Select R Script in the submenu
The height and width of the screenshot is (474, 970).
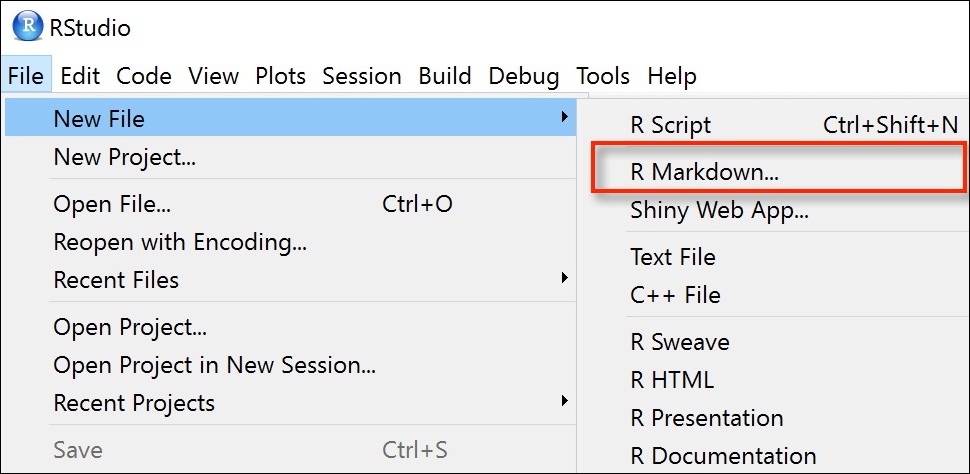click(x=671, y=125)
